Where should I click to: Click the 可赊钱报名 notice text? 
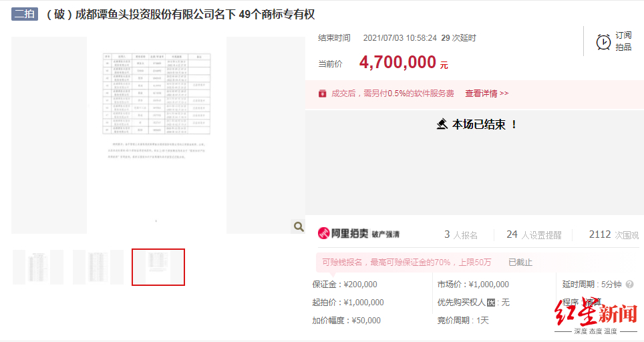[x=406, y=263]
